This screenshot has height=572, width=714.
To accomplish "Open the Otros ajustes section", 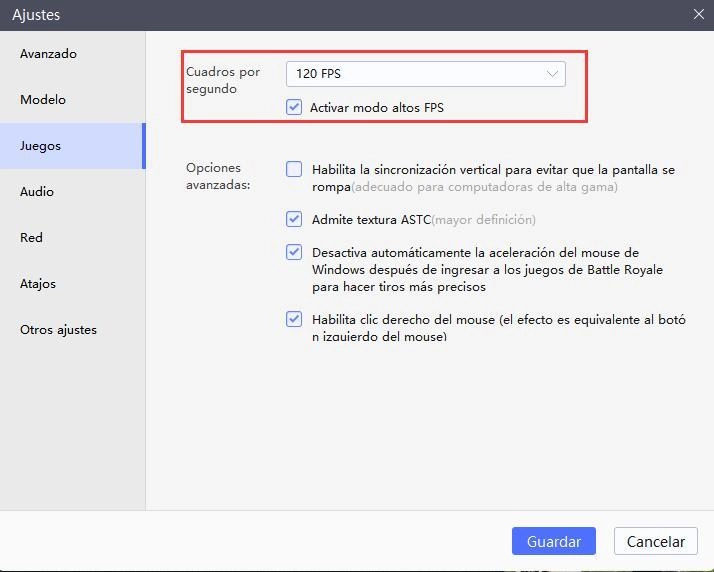I will tap(58, 330).
